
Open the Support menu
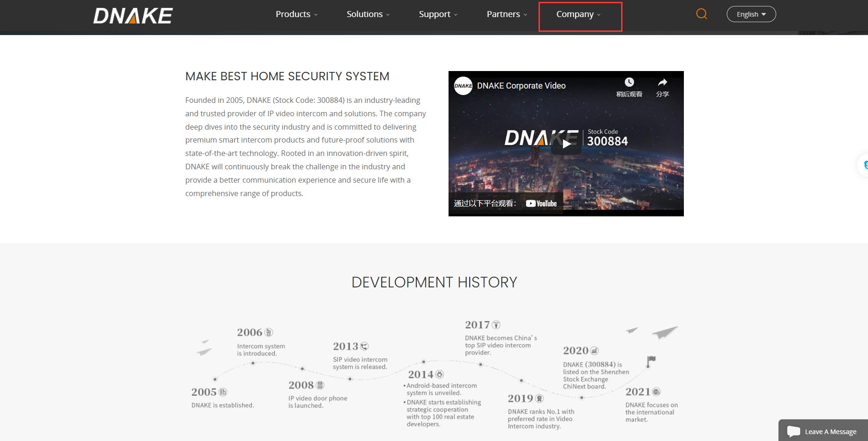438,14
